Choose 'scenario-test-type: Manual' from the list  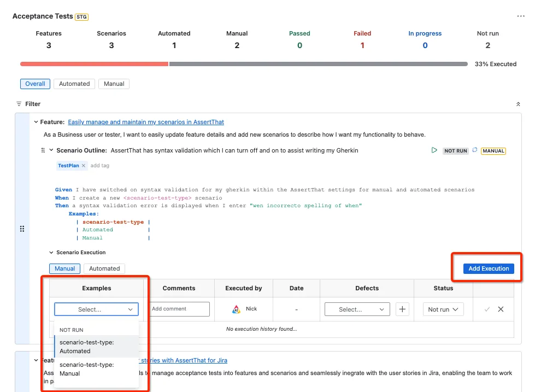click(96, 369)
